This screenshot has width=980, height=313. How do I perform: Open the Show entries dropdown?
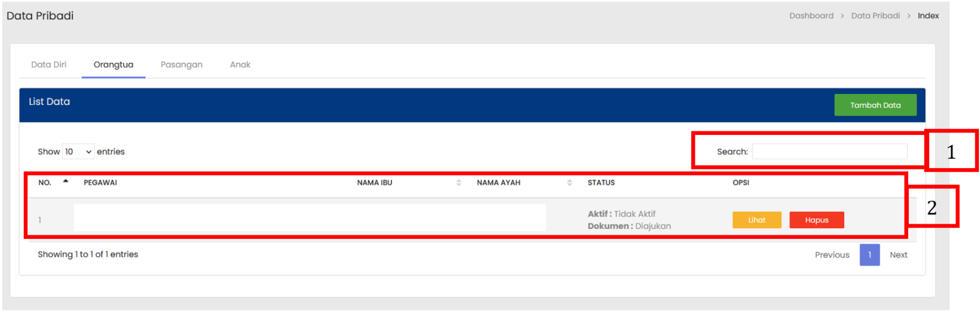click(78, 152)
